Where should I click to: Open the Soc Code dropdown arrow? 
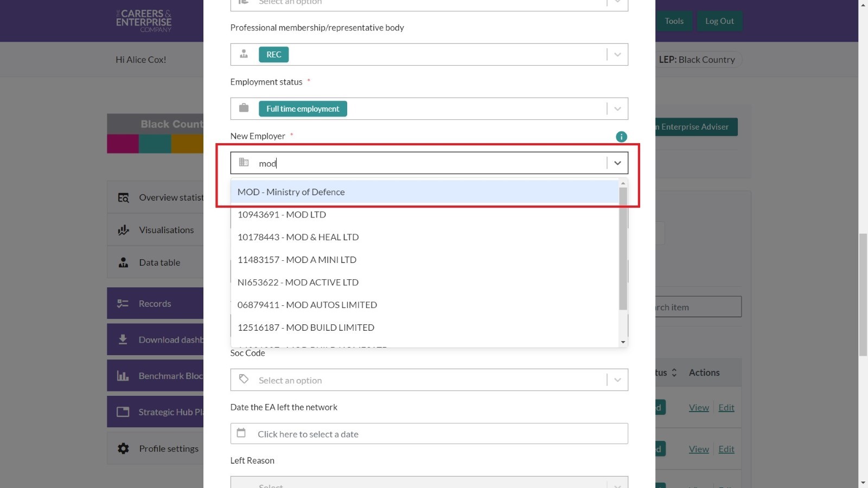[x=617, y=380]
